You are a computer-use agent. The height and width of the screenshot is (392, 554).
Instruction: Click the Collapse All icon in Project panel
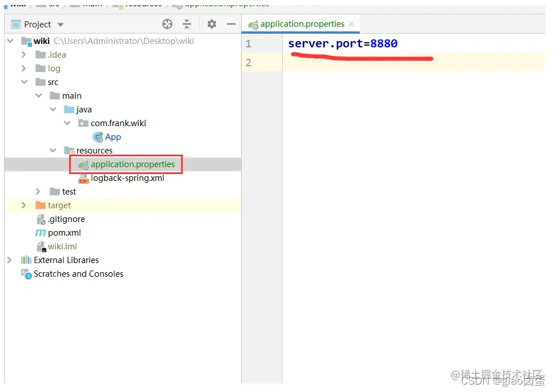tap(187, 24)
